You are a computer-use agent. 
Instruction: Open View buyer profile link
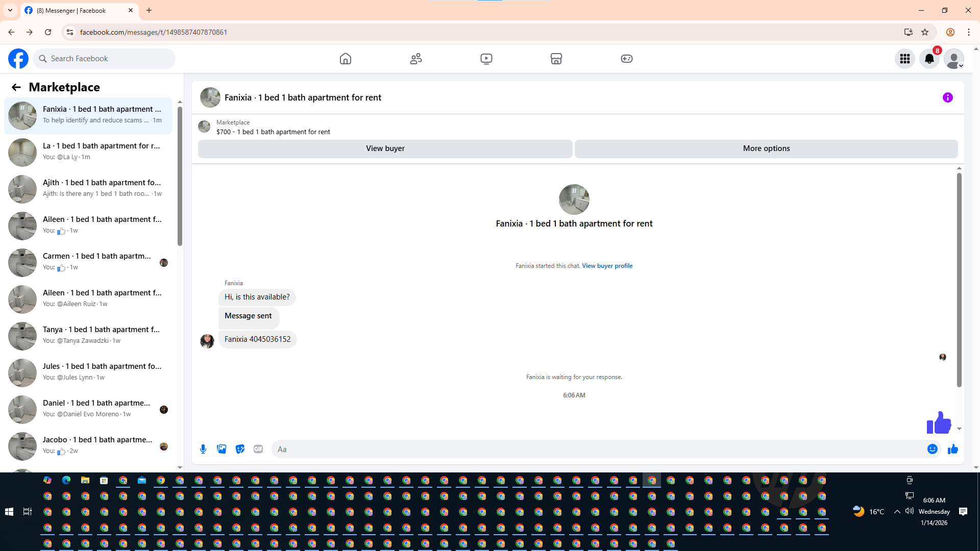607,266
